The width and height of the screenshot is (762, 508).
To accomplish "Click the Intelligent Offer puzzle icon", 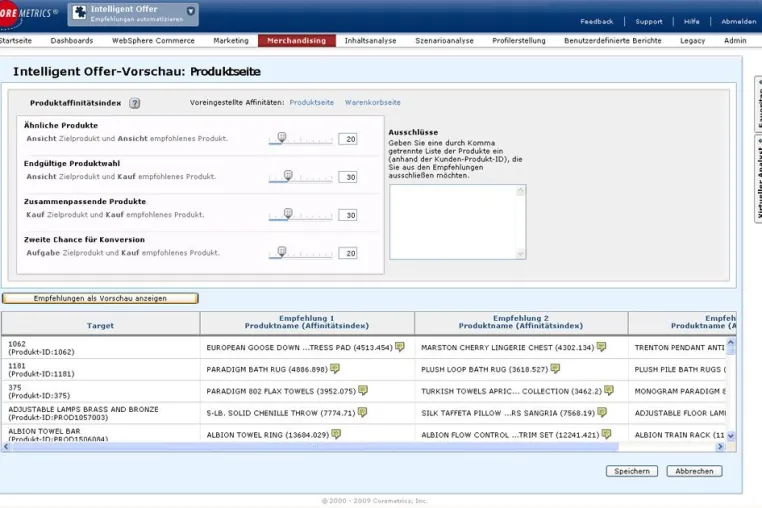I will (x=79, y=13).
